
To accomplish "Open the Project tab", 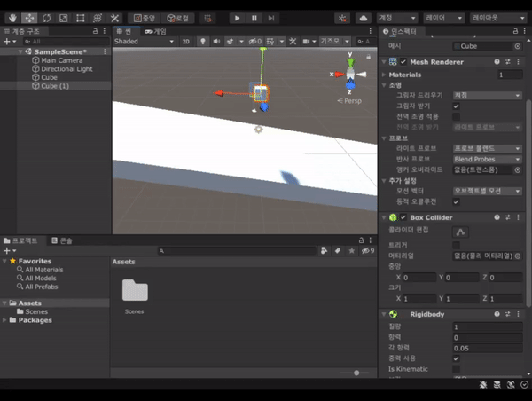I will point(21,240).
